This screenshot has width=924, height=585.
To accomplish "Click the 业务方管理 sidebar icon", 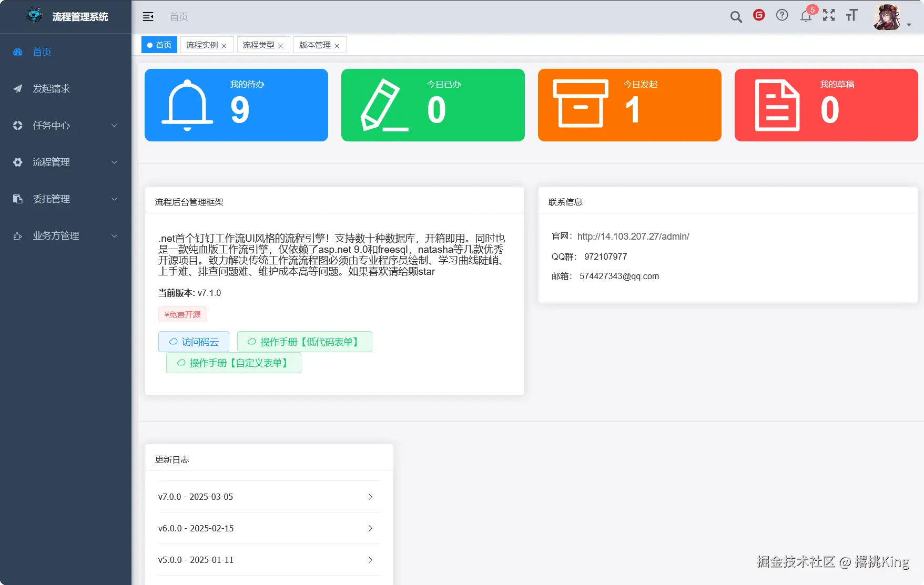I will (x=18, y=236).
